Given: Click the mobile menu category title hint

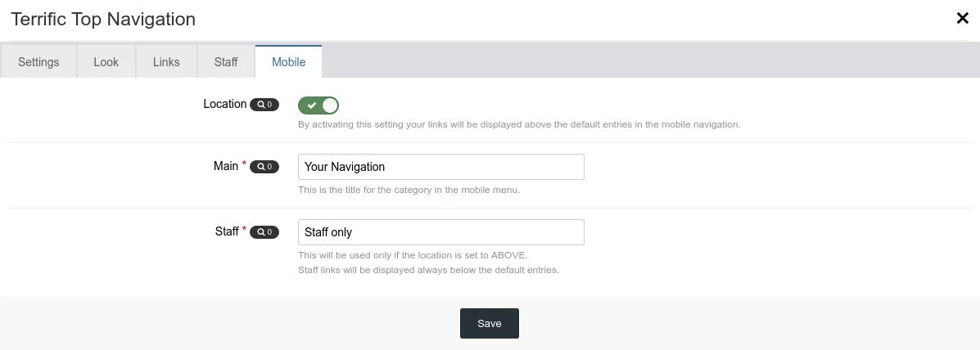Looking at the screenshot, I should point(409,190).
